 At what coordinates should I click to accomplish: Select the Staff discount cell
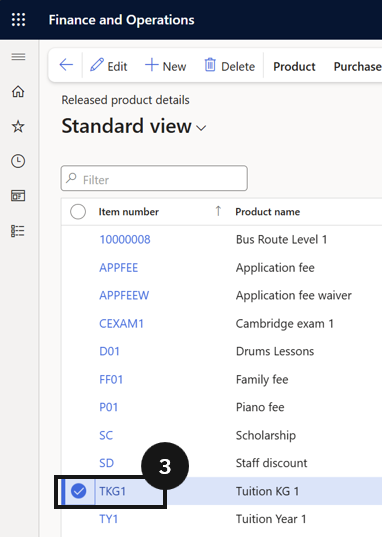click(x=271, y=463)
